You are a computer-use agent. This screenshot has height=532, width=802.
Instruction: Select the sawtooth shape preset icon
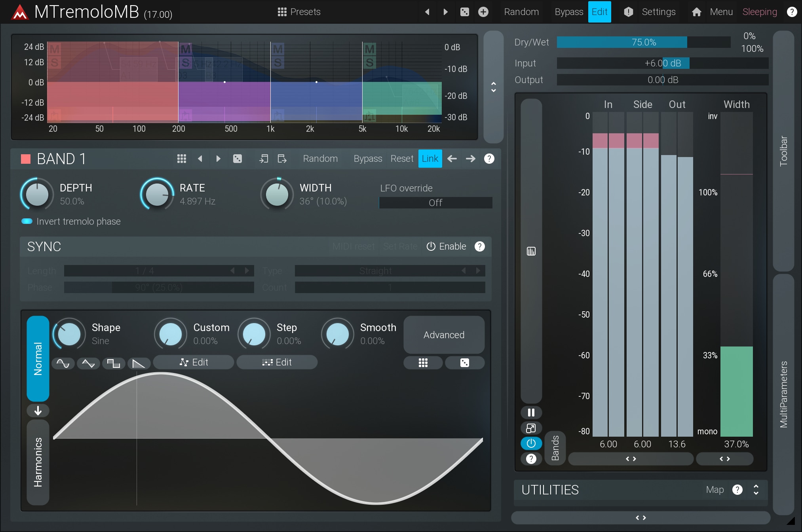point(139,363)
